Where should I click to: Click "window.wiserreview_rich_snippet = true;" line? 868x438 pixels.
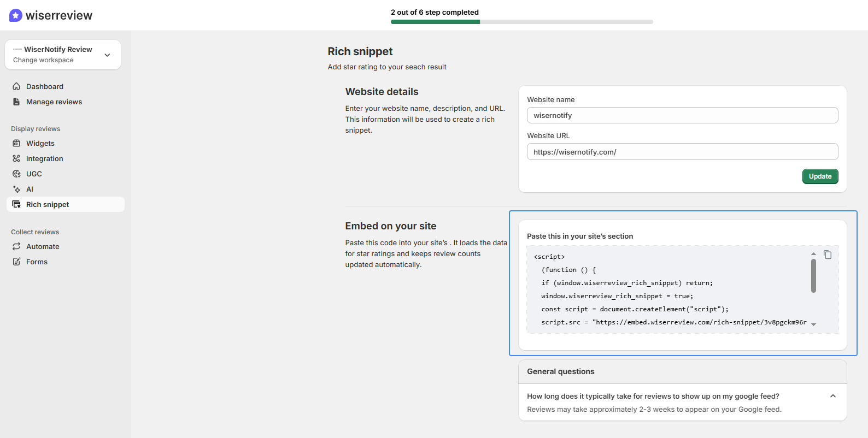click(x=617, y=296)
